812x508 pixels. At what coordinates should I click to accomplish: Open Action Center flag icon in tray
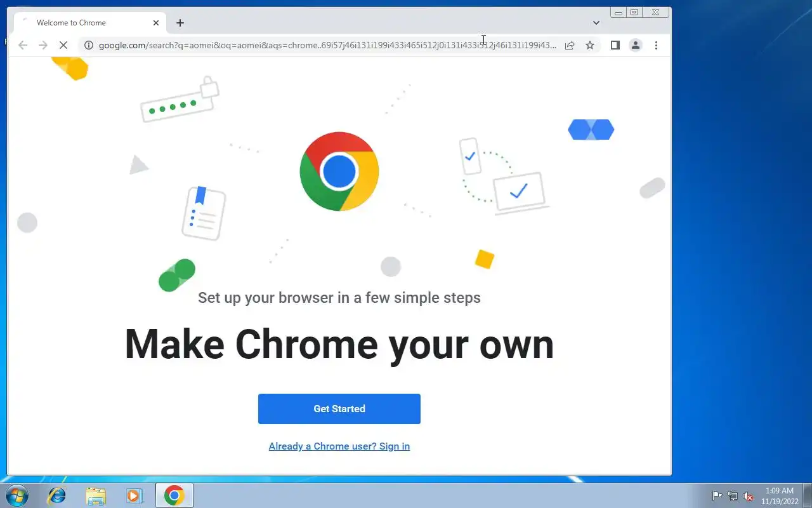coord(717,496)
